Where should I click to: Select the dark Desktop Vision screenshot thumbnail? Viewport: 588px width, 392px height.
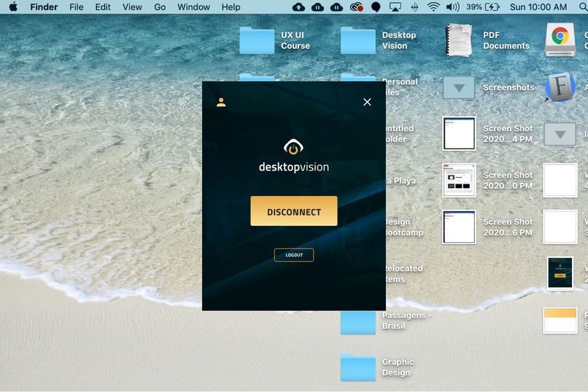click(560, 274)
